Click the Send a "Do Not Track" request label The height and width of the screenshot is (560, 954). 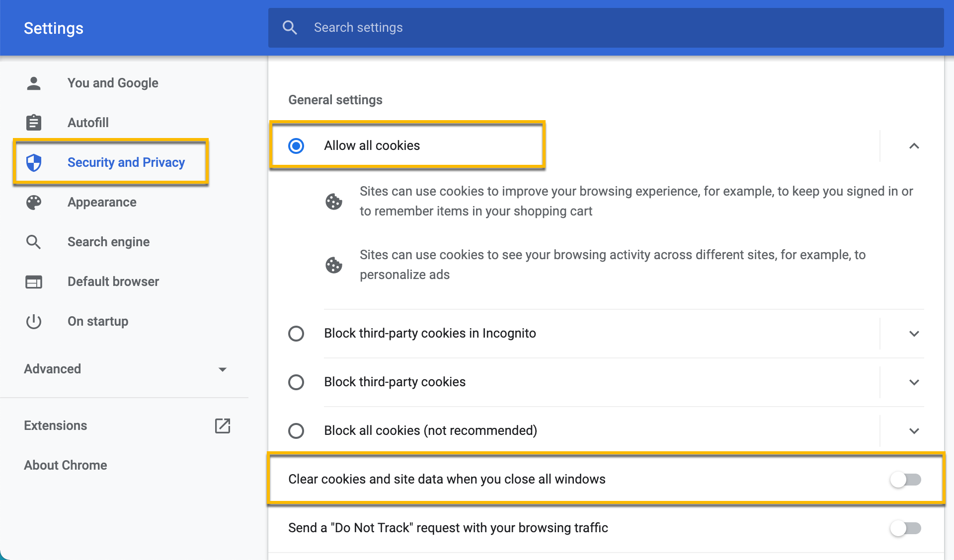tap(448, 528)
